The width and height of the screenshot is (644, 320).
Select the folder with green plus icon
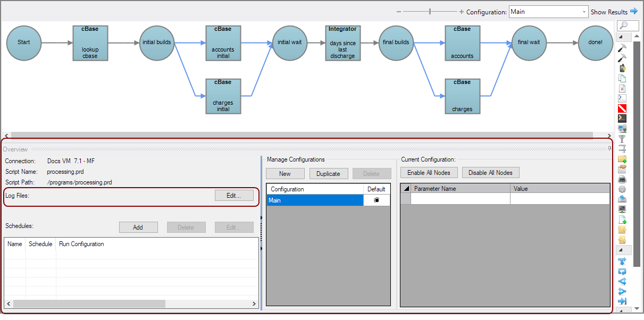pos(622,159)
